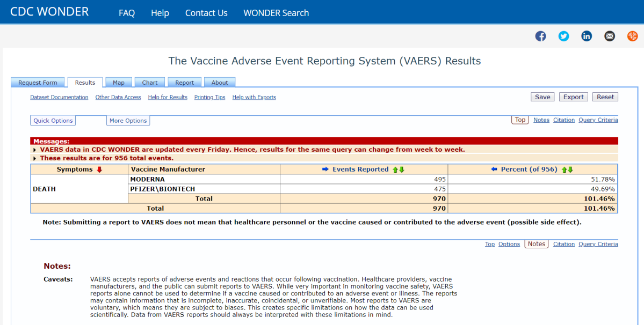
Task: Click green sort arrows beside Events Reported
Action: [x=398, y=169]
